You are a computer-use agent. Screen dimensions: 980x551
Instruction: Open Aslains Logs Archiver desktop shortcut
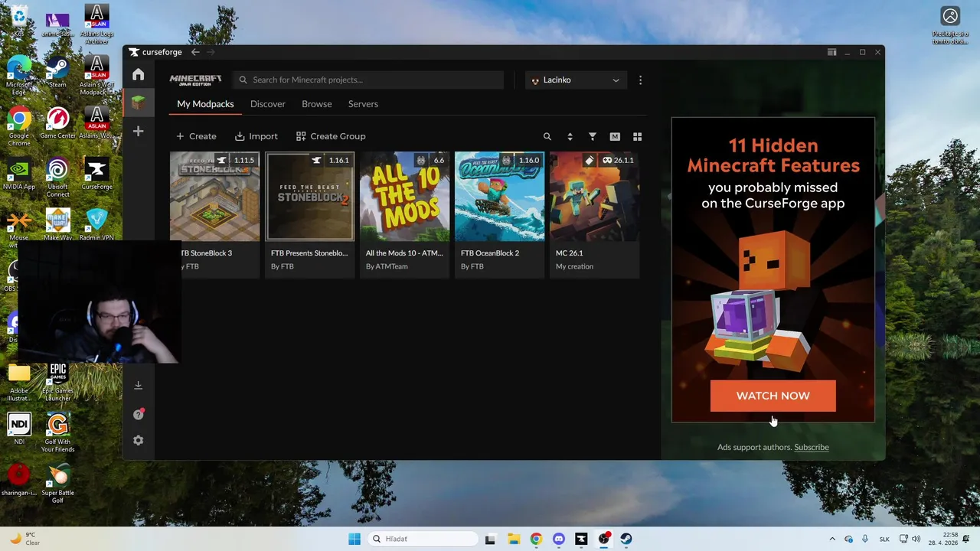(96, 25)
